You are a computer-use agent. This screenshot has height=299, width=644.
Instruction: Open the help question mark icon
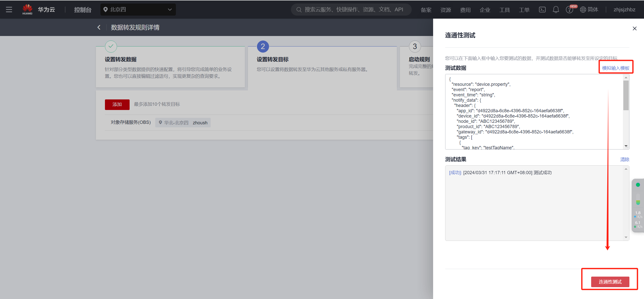pyautogui.click(x=569, y=10)
